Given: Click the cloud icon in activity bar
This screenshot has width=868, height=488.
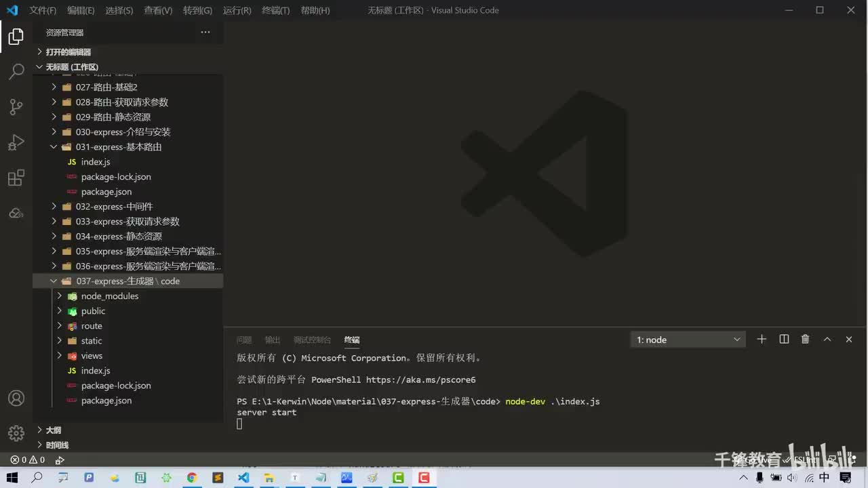Looking at the screenshot, I should click(16, 213).
